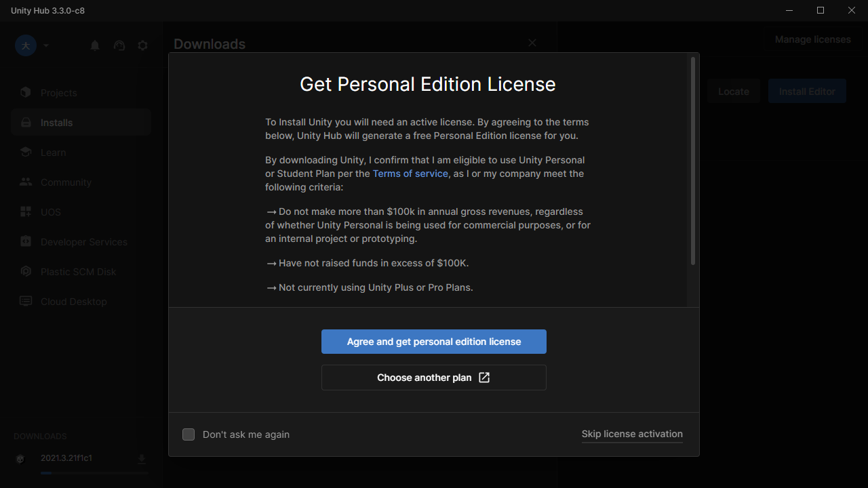Click the Learn graduation cap icon

(x=26, y=152)
